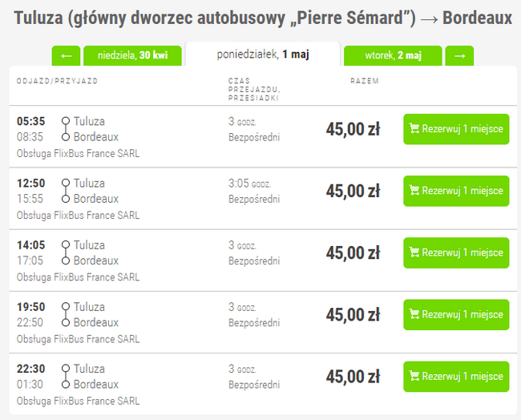Reserve a seat on the 14:05 bus
This screenshot has width=521, height=420.
[x=456, y=252]
